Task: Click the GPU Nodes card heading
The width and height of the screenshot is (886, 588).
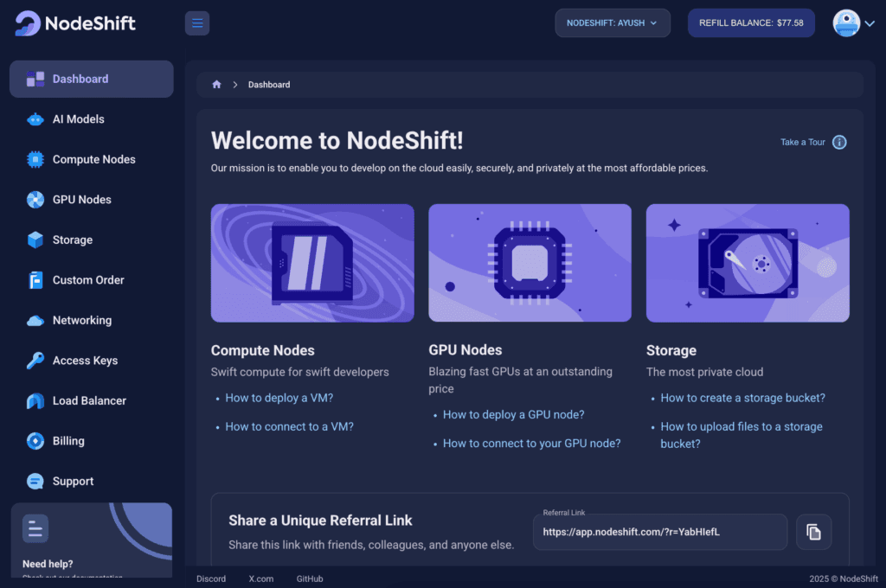Action: tap(465, 350)
